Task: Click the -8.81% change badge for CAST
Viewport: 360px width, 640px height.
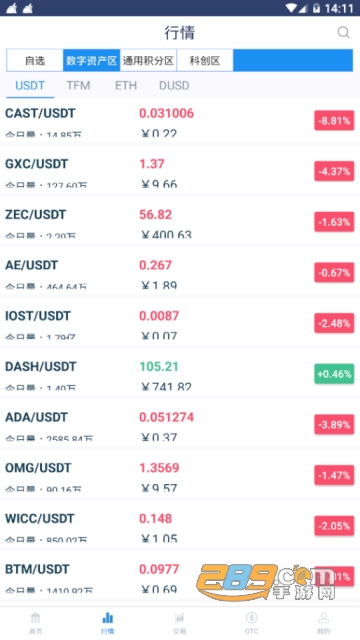Action: 334,121
